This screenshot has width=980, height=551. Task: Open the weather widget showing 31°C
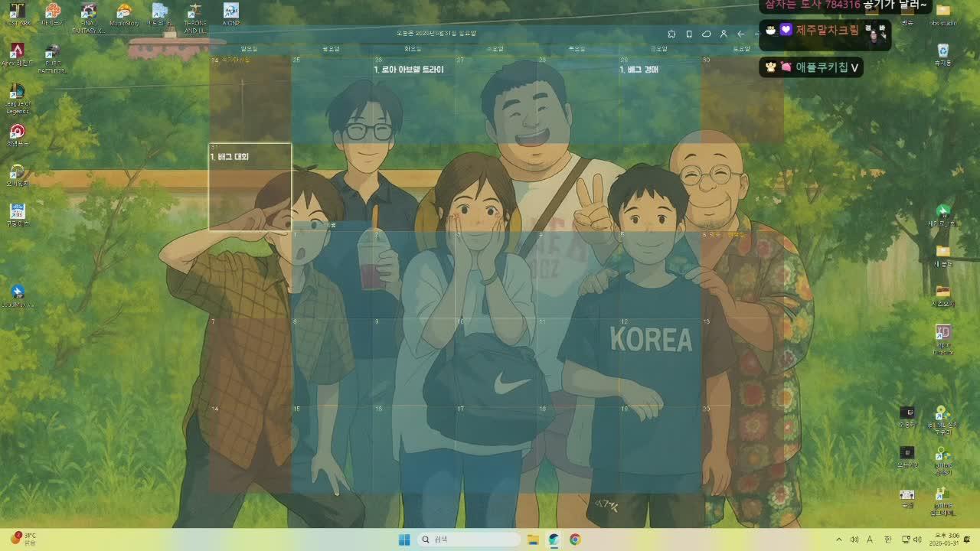pyautogui.click(x=23, y=539)
